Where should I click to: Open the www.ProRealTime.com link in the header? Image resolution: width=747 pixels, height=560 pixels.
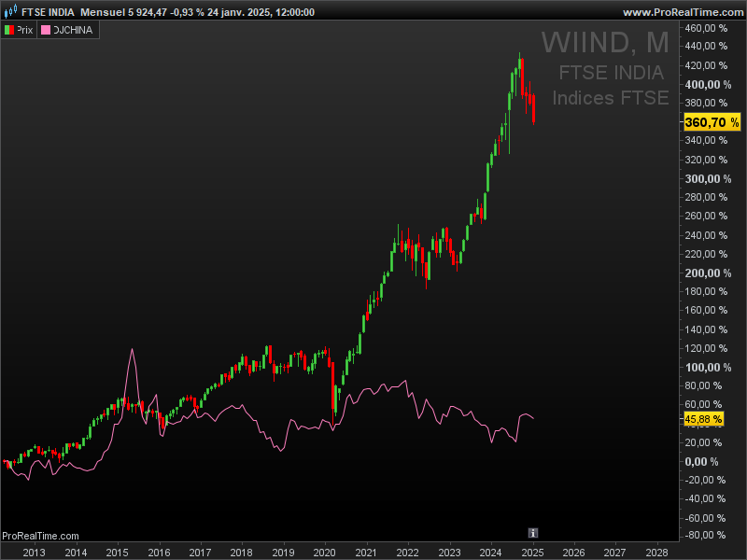pos(684,12)
